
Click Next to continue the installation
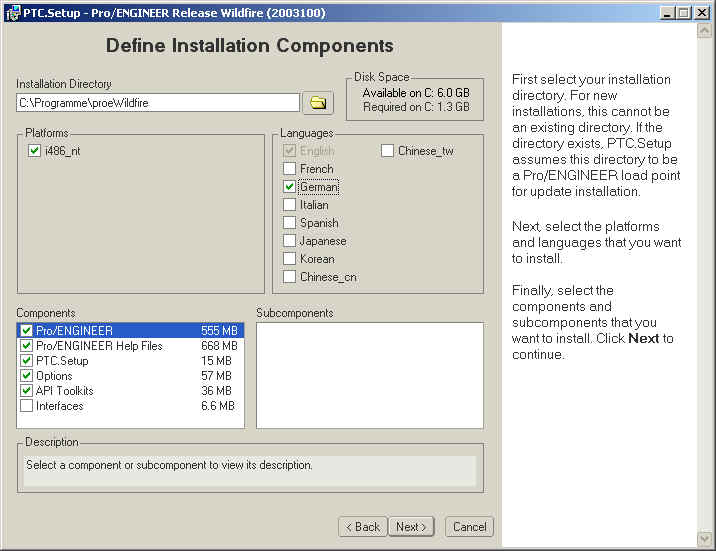[411, 527]
